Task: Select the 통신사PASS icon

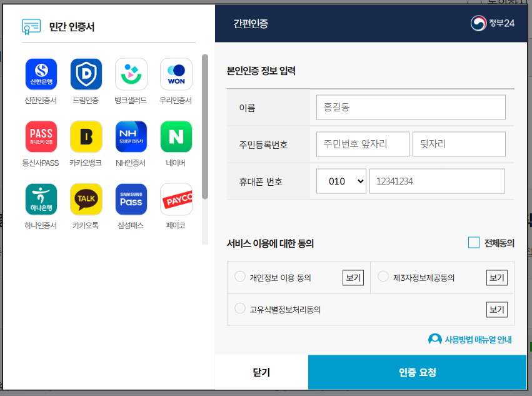Action: pyautogui.click(x=41, y=136)
